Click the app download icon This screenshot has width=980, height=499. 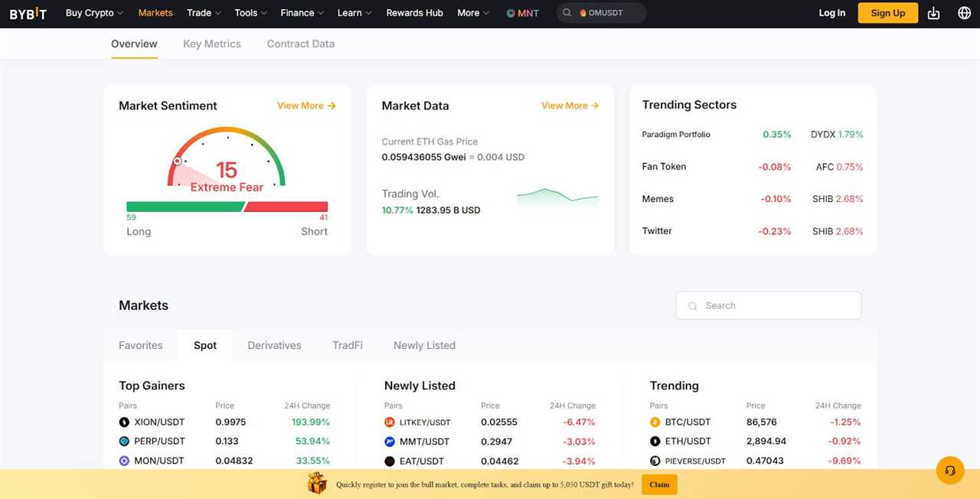pos(933,12)
